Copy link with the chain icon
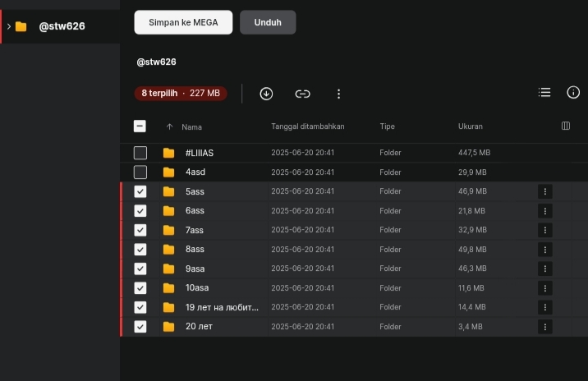This screenshot has height=381, width=588. pyautogui.click(x=302, y=94)
